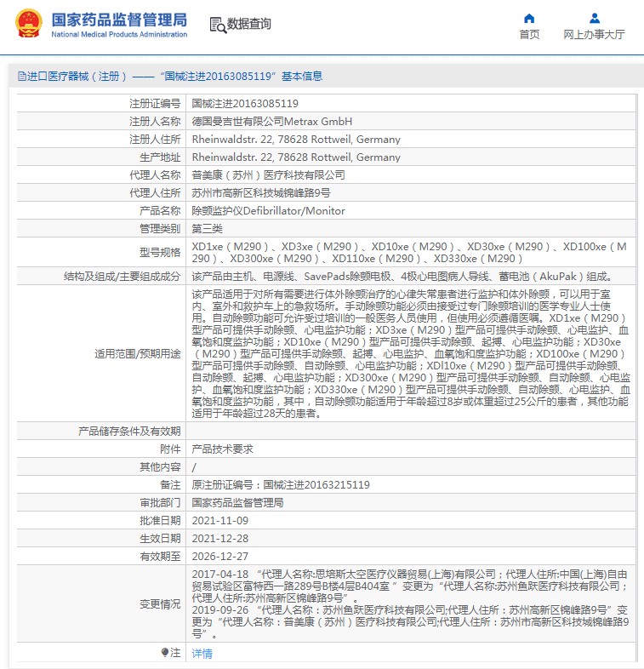This screenshot has width=644, height=669.
Task: Click 国家药品监督管理局 site title
Action: tap(119, 20)
